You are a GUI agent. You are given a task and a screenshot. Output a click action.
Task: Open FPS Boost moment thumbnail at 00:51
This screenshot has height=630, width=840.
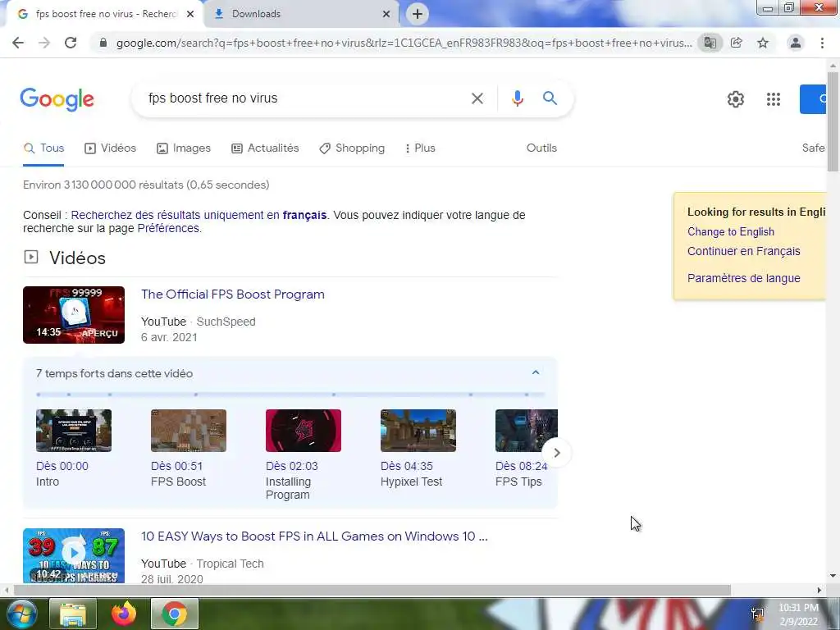(x=189, y=431)
